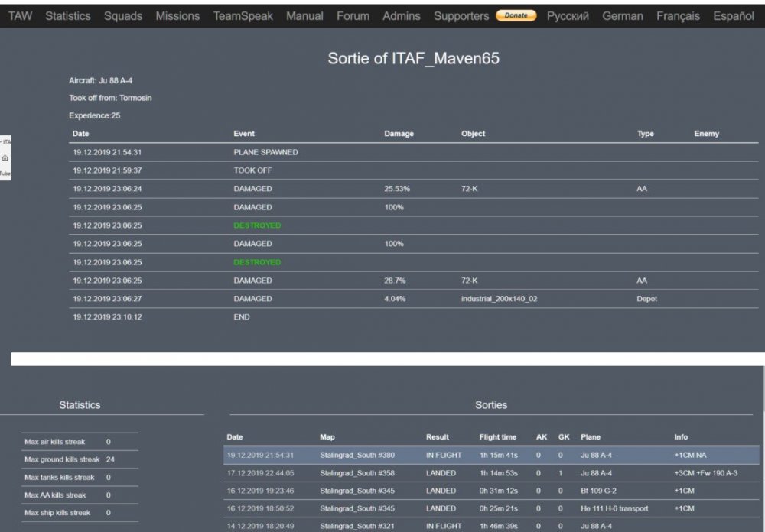
Task: Navigate to the Missions page
Action: point(177,16)
